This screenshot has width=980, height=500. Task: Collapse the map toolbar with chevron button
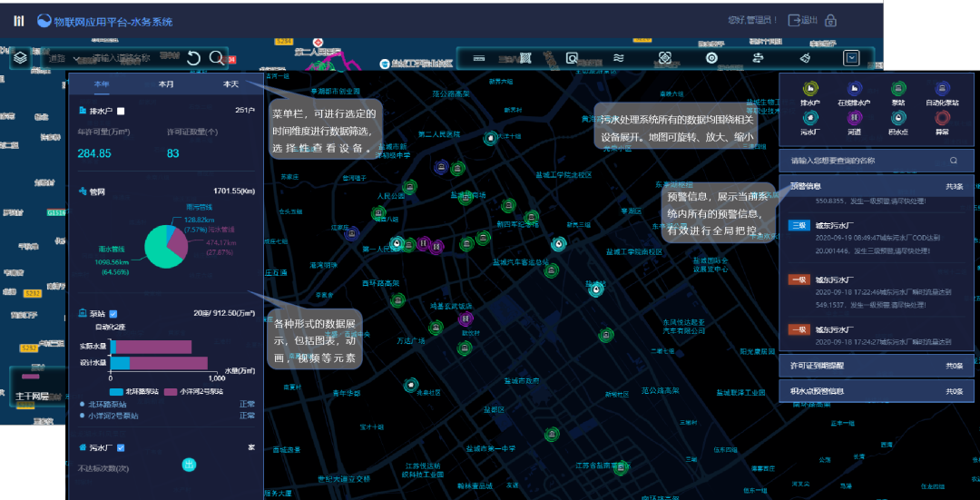(851, 58)
